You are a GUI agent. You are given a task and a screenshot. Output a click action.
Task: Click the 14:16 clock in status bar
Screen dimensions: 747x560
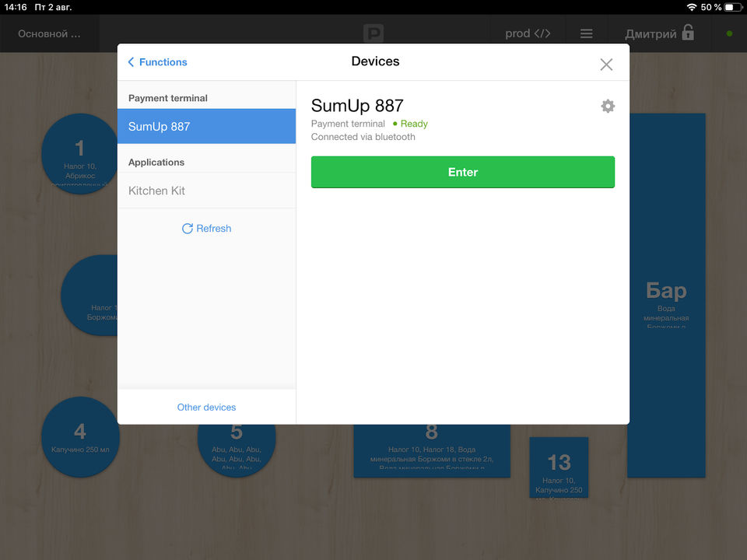pyautogui.click(x=16, y=7)
